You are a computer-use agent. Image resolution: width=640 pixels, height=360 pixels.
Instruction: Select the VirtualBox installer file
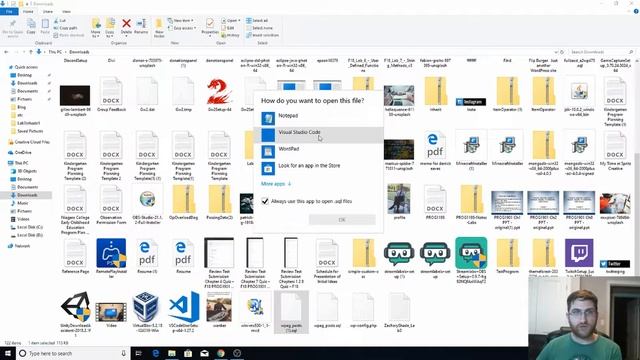[147, 312]
